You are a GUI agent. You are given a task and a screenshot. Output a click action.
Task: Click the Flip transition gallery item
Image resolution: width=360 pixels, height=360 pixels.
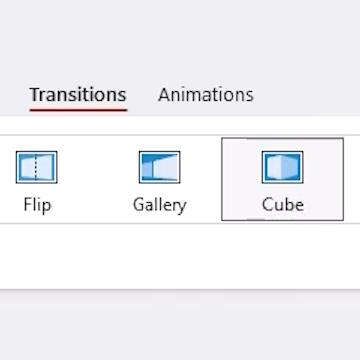pos(36,180)
